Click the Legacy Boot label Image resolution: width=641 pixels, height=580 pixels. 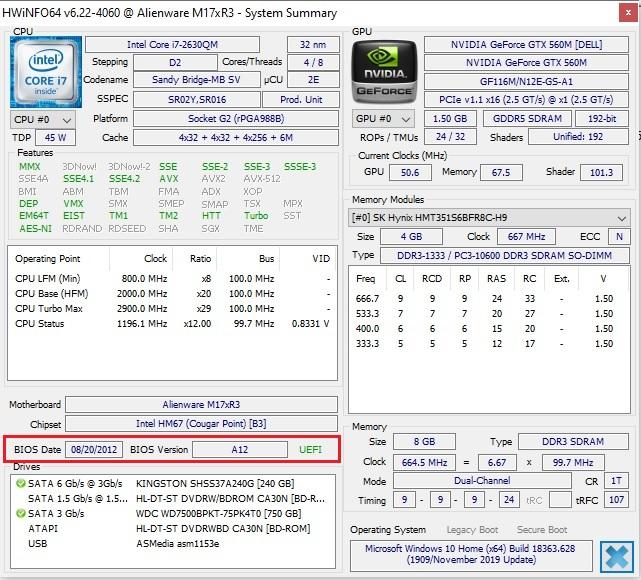[x=472, y=530]
